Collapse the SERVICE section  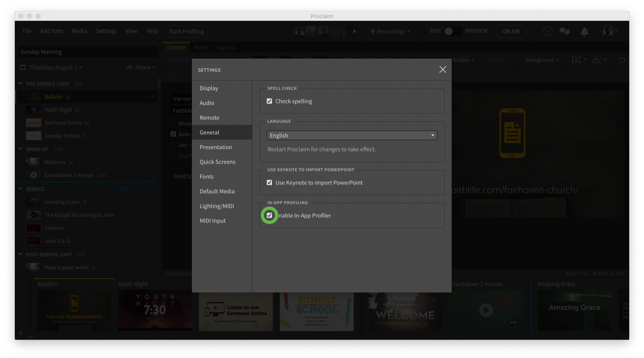20,189
